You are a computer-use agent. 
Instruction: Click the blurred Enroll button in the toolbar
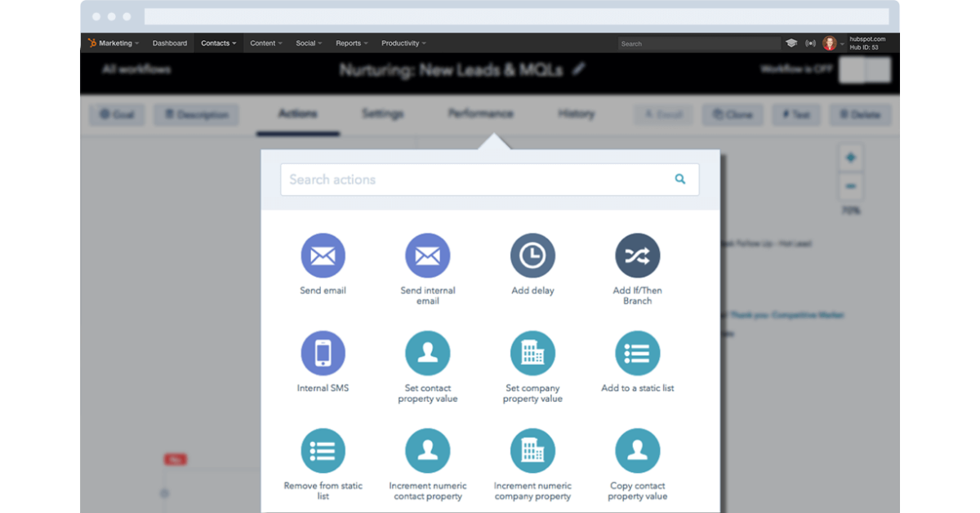[663, 114]
